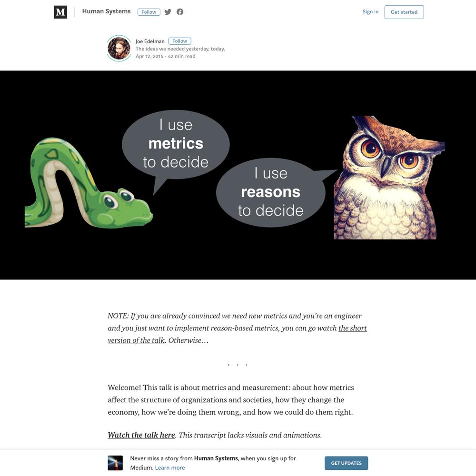Follow the Human Systems publication
Viewport: 476px width, 476px height.
pos(149,12)
